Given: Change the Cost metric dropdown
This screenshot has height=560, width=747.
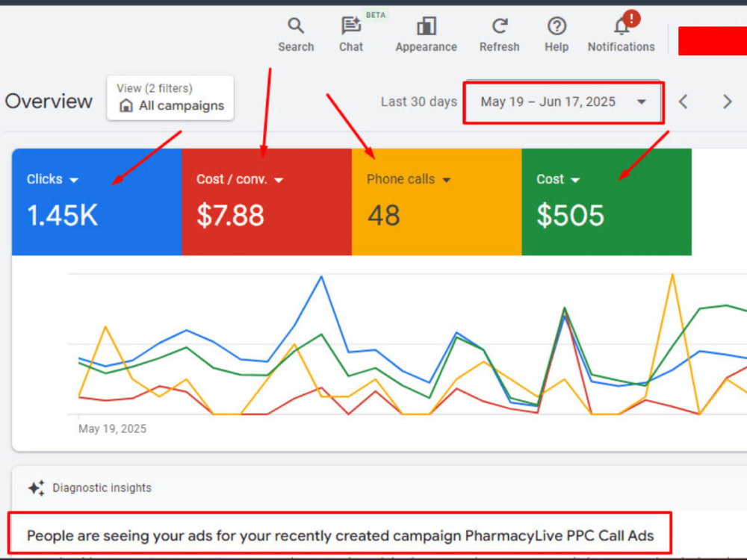Looking at the screenshot, I should click(x=558, y=179).
